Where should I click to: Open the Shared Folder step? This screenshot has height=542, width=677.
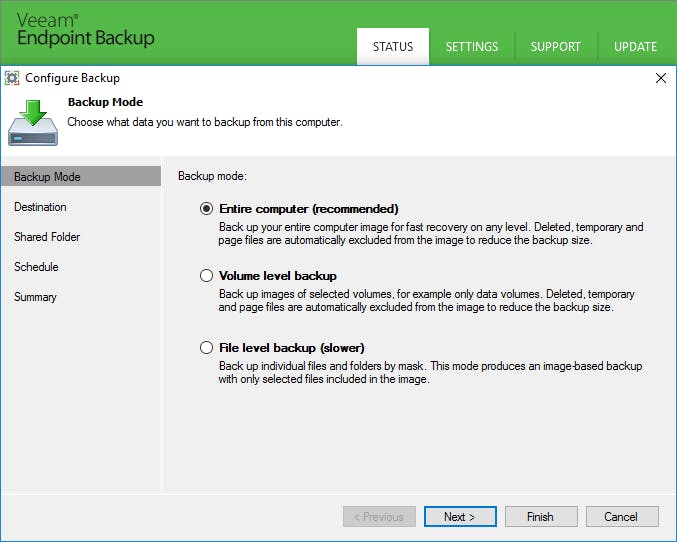click(47, 237)
